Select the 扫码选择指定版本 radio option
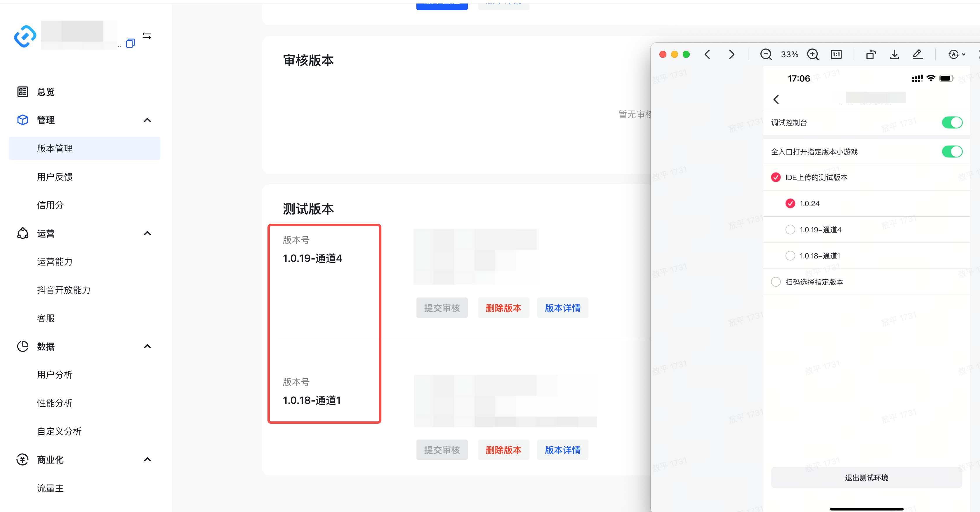 coord(776,282)
